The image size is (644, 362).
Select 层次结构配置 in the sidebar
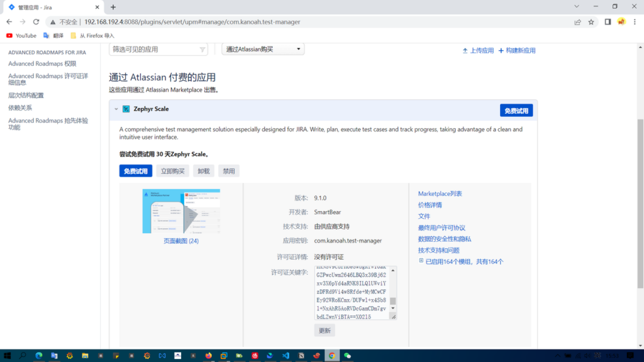coord(26,96)
